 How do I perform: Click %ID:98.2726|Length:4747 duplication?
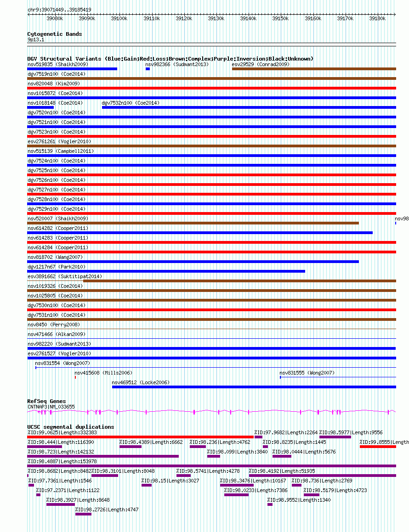[x=107, y=510]
